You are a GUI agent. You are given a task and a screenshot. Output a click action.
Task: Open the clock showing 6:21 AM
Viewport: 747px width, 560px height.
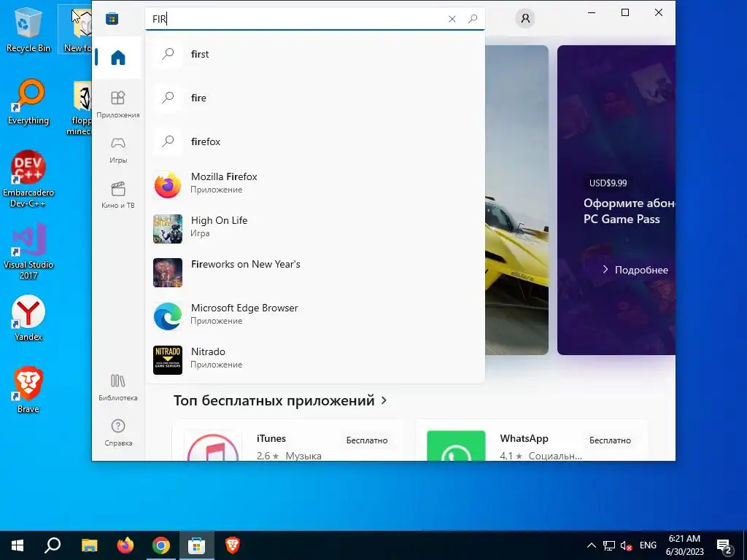(x=684, y=545)
